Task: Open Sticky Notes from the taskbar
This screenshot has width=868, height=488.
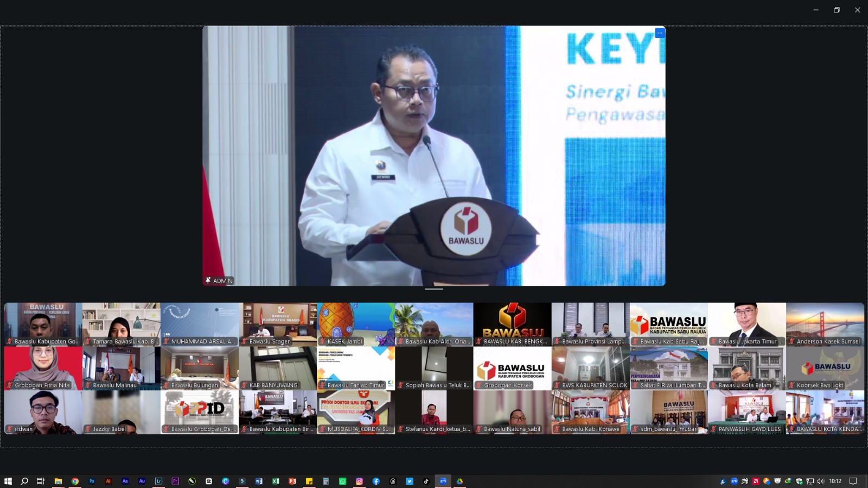Action: pyautogui.click(x=309, y=481)
